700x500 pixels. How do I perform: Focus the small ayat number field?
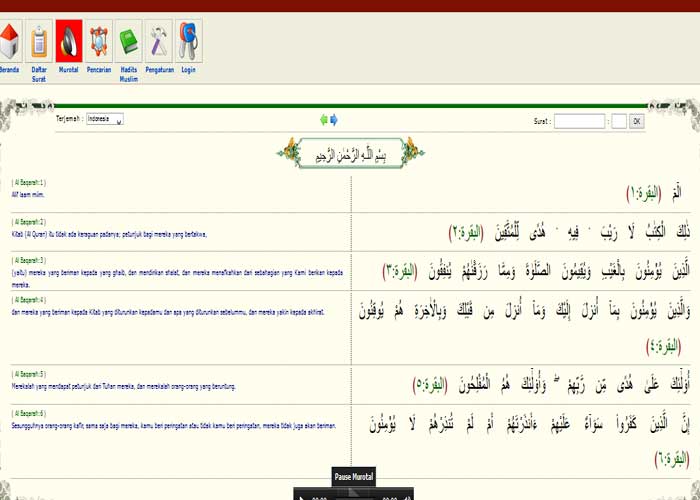tap(619, 121)
